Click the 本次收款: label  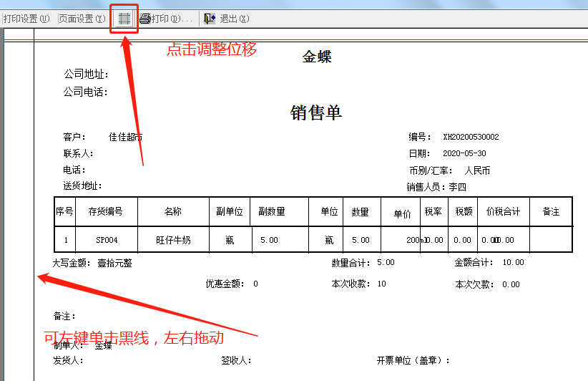351,284
